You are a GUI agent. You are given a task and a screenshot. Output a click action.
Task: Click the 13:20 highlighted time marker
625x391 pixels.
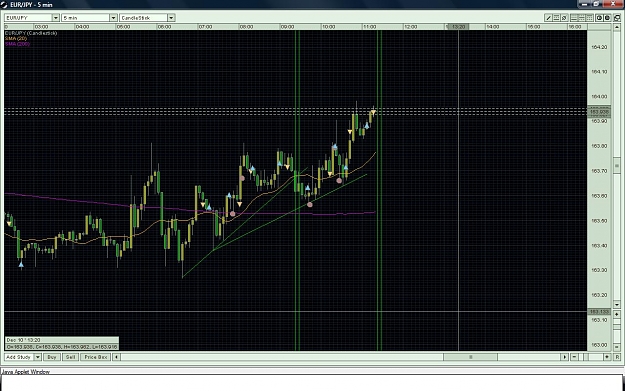pos(458,27)
